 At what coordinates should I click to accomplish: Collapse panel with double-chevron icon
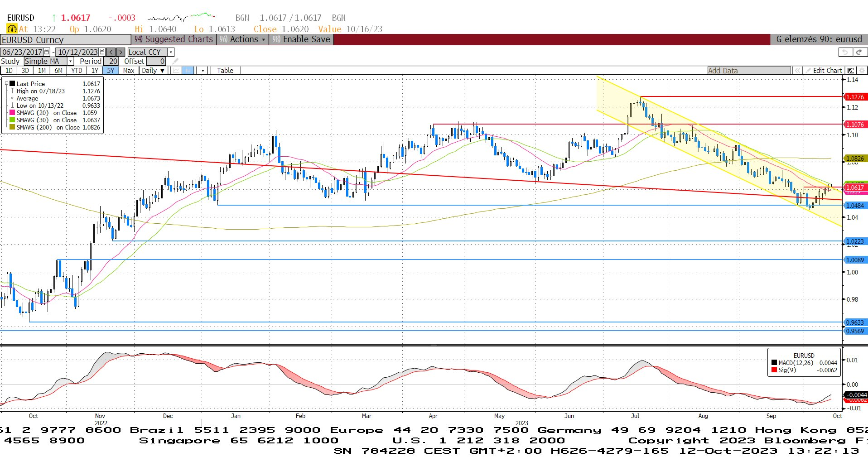click(797, 71)
